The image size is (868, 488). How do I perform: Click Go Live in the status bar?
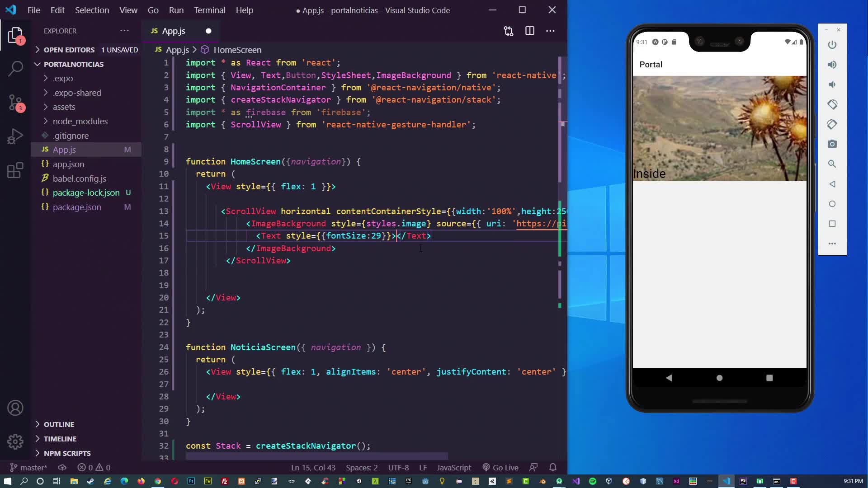pyautogui.click(x=500, y=468)
